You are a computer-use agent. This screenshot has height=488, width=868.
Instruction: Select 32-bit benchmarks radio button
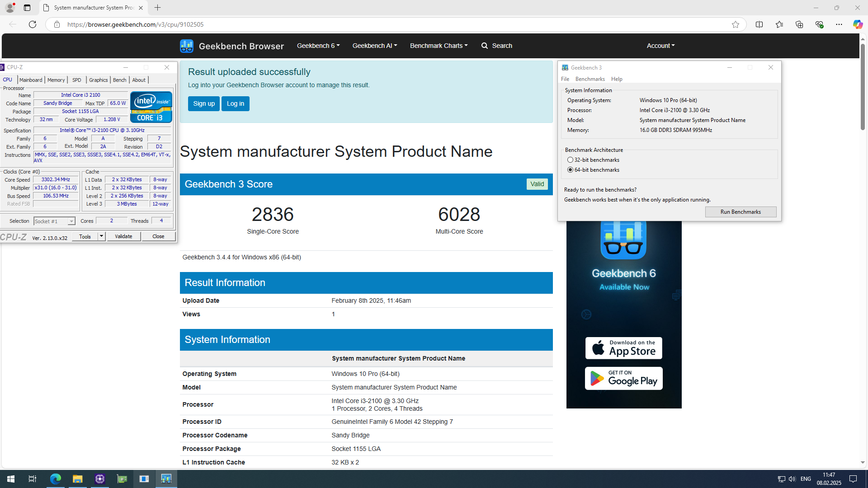click(x=570, y=160)
